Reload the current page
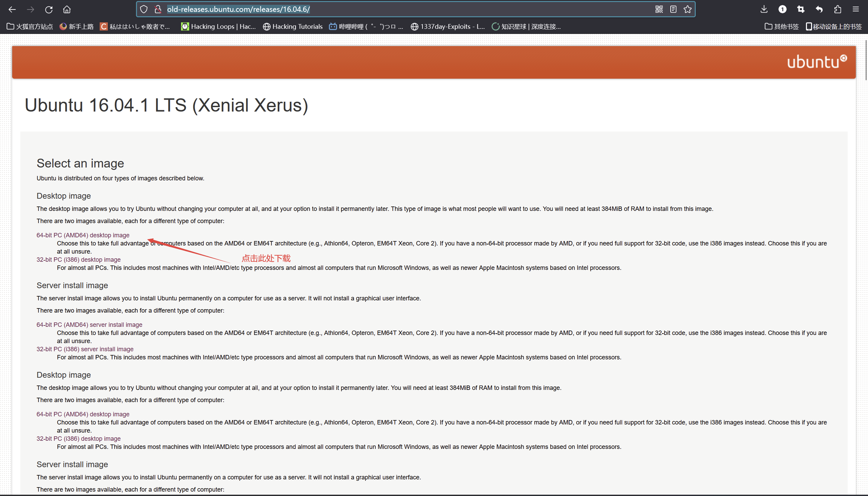The image size is (868, 496). click(x=49, y=9)
